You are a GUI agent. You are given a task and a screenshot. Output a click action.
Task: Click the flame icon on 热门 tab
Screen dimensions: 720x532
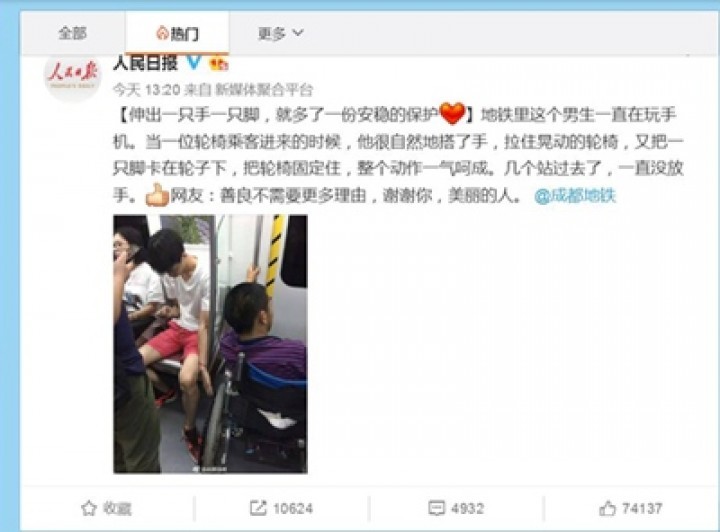tap(162, 33)
